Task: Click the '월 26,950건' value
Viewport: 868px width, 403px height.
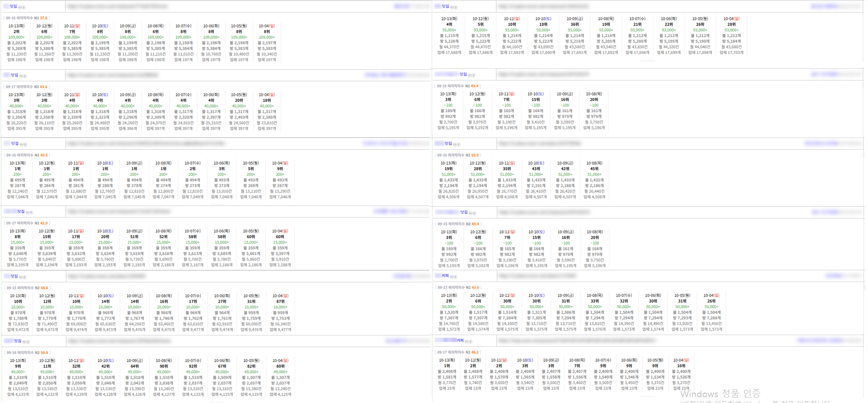Action: pyautogui.click(x=477, y=191)
